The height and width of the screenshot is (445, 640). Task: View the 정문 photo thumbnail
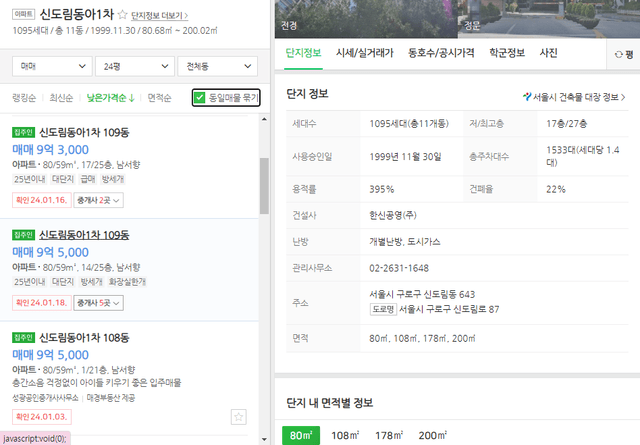549,19
